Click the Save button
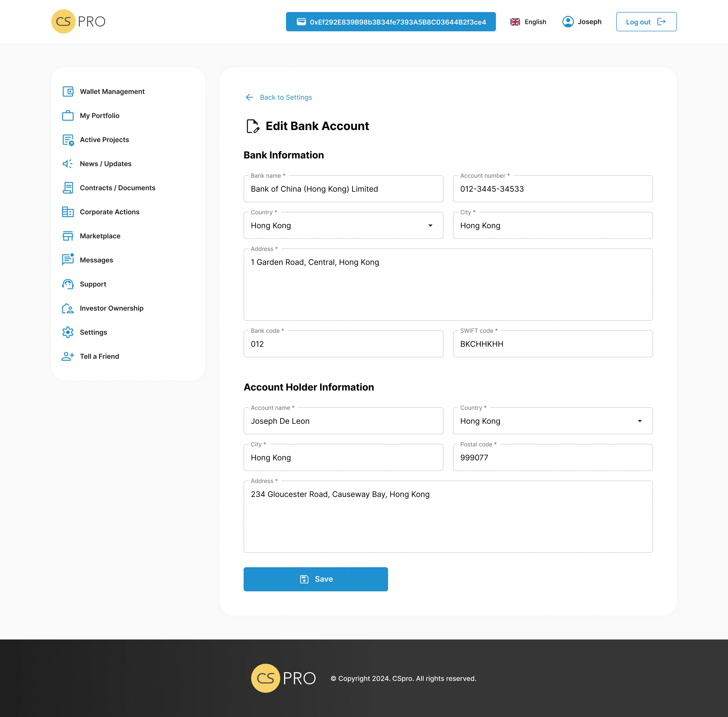728x717 pixels. click(x=316, y=579)
